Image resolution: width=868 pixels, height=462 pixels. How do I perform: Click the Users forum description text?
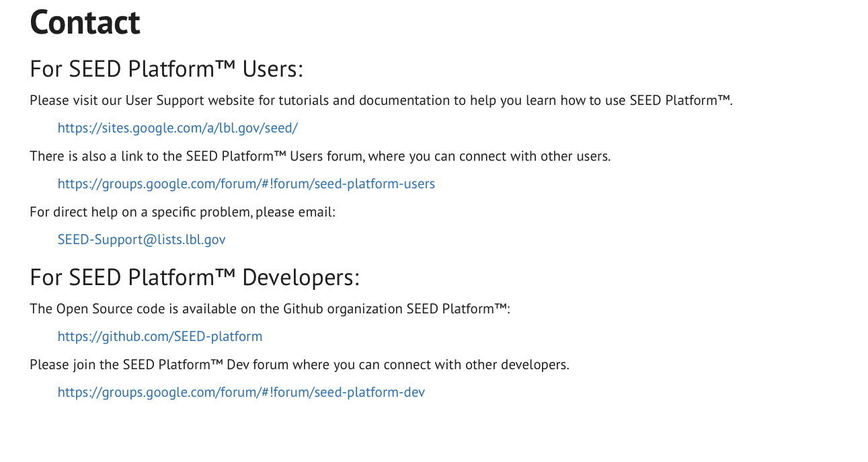pos(319,155)
